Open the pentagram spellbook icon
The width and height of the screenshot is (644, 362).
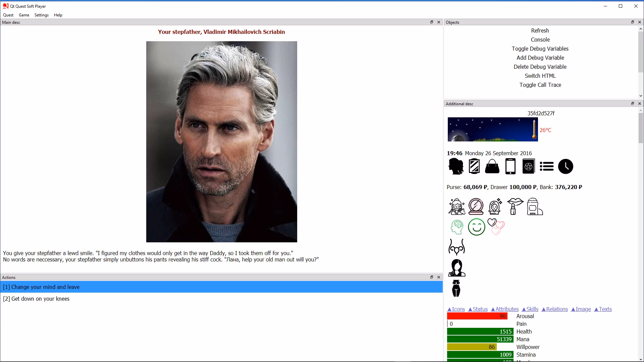coord(528,166)
